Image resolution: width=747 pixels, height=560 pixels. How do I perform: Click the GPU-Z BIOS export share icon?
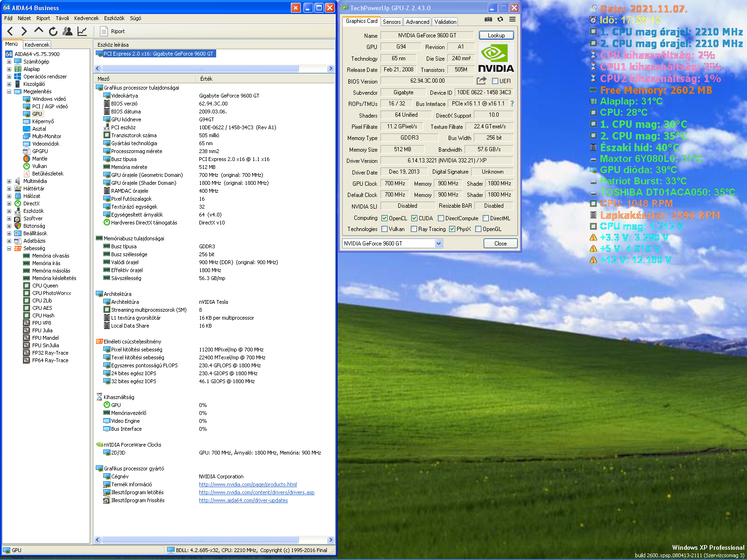[x=481, y=81]
